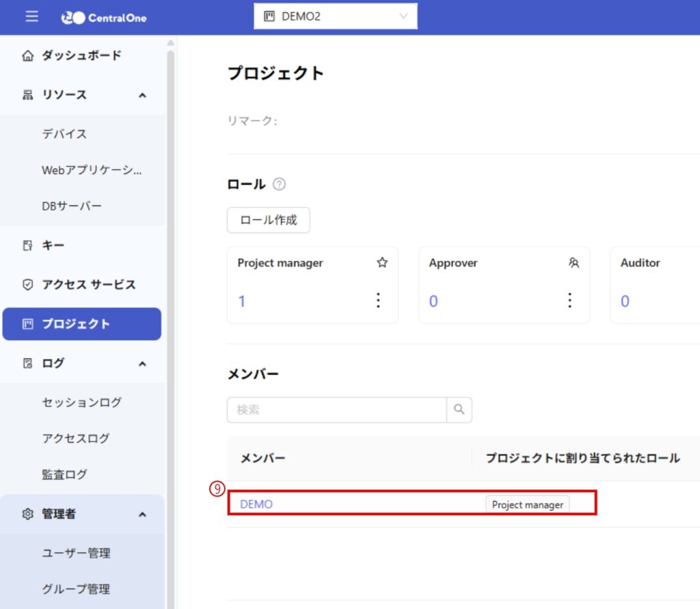This screenshot has height=609, width=700.
Task: Collapse the ログ sidebar section
Action: [x=142, y=364]
